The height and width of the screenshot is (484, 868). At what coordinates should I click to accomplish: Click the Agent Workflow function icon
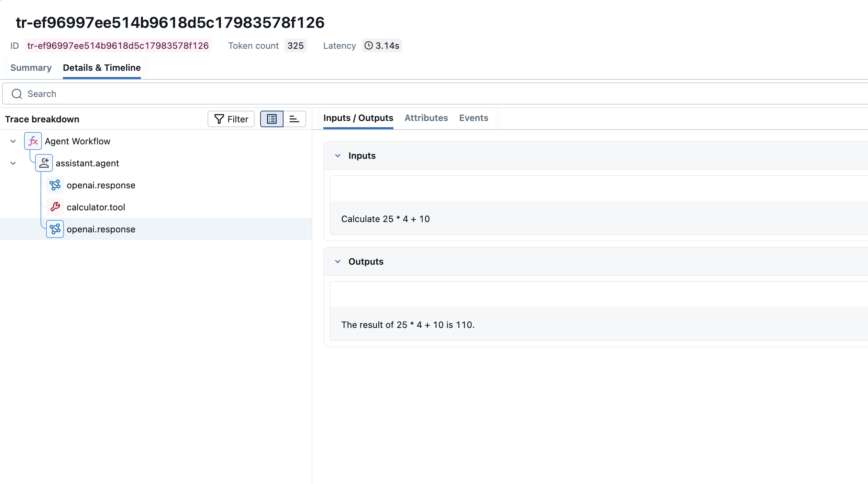click(x=33, y=141)
